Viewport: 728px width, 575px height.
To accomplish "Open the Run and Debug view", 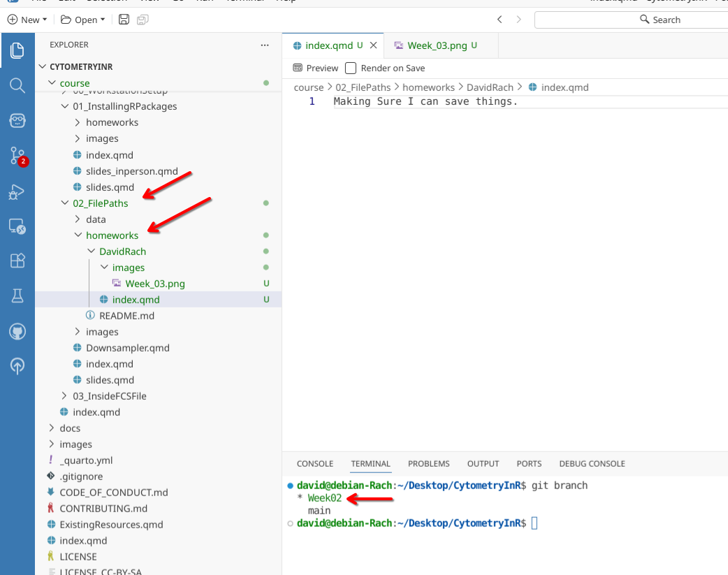I will [x=17, y=191].
